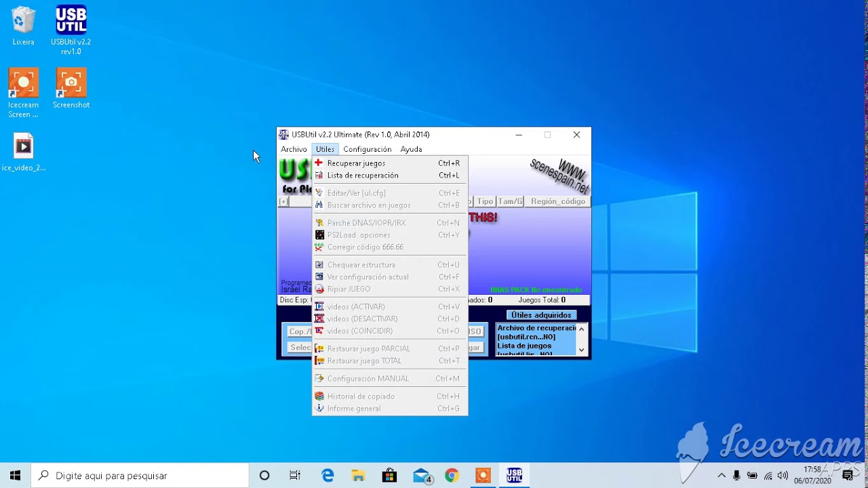Click the Región_código column header

point(557,201)
